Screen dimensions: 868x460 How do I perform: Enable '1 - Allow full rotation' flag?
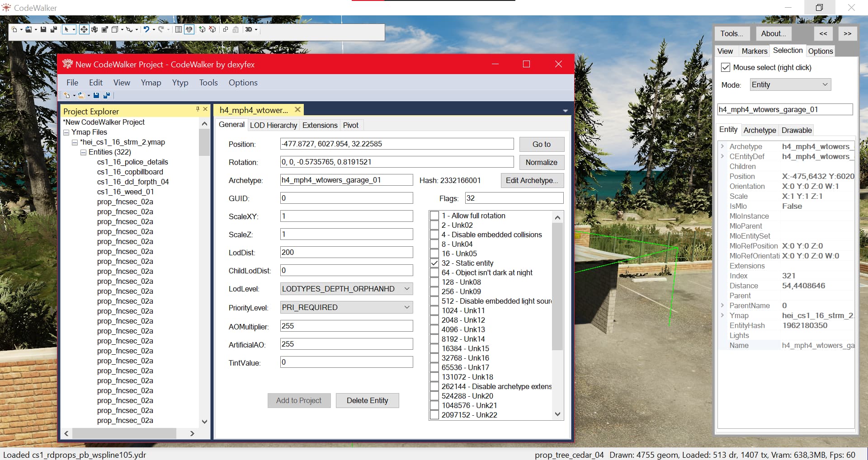click(434, 216)
